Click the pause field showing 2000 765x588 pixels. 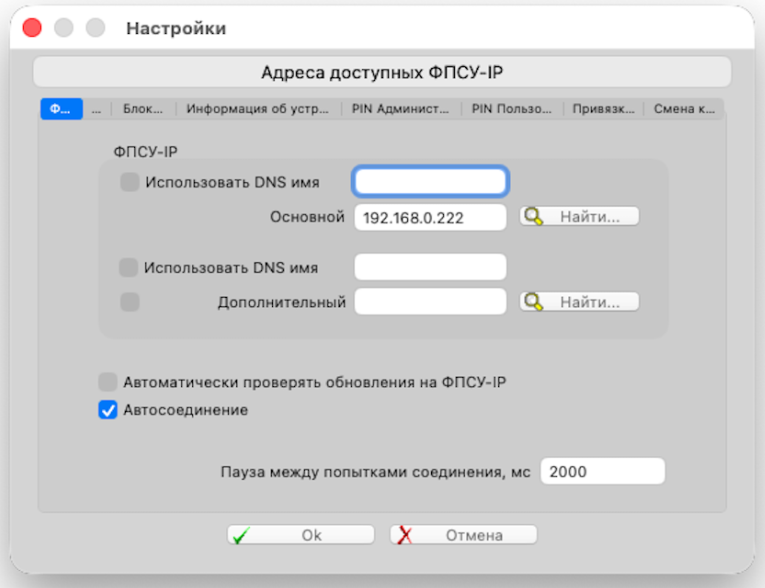tap(603, 471)
